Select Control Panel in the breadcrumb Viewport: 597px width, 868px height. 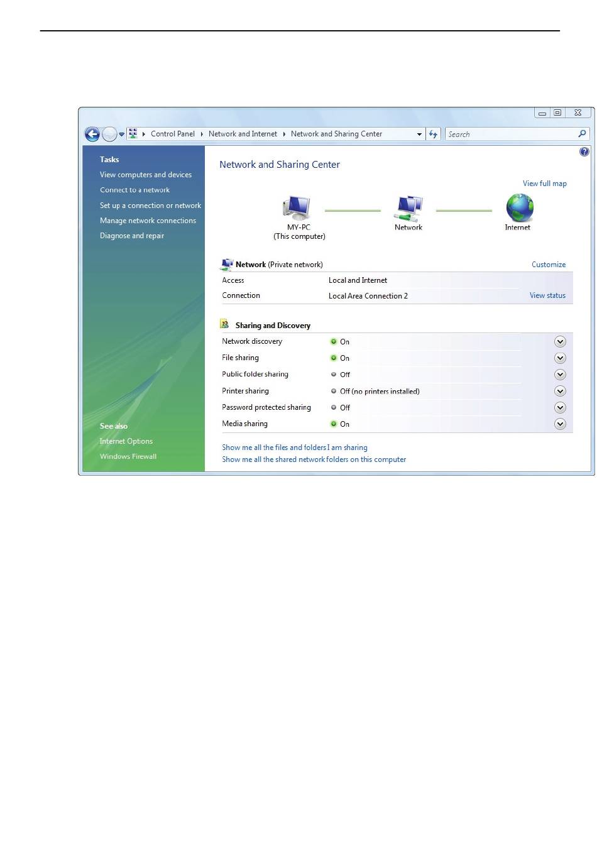point(173,134)
